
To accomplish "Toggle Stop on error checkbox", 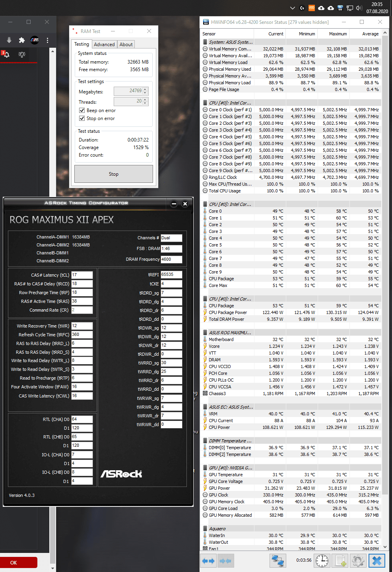I will (x=82, y=118).
